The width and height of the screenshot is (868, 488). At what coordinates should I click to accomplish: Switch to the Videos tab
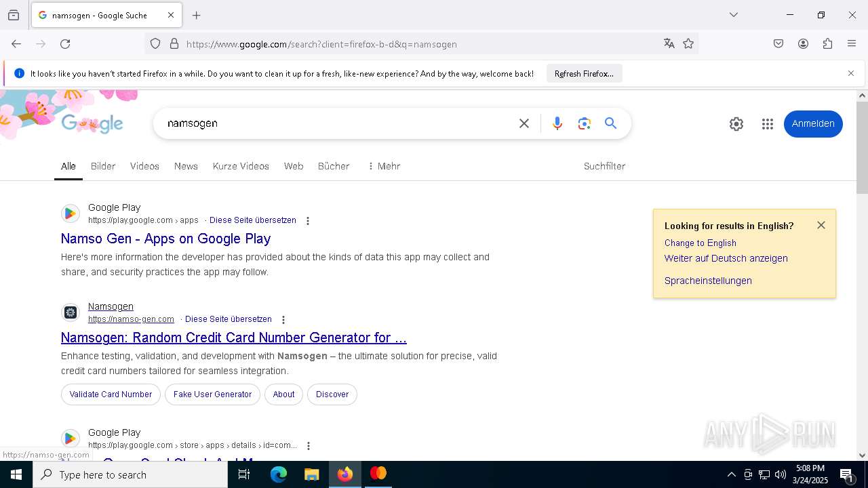(144, 166)
